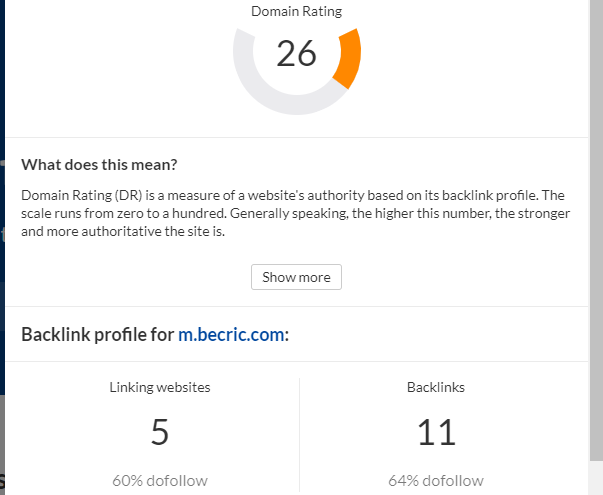Click the linking websites count 5
Image resolution: width=603 pixels, height=495 pixels.
pyautogui.click(x=160, y=432)
